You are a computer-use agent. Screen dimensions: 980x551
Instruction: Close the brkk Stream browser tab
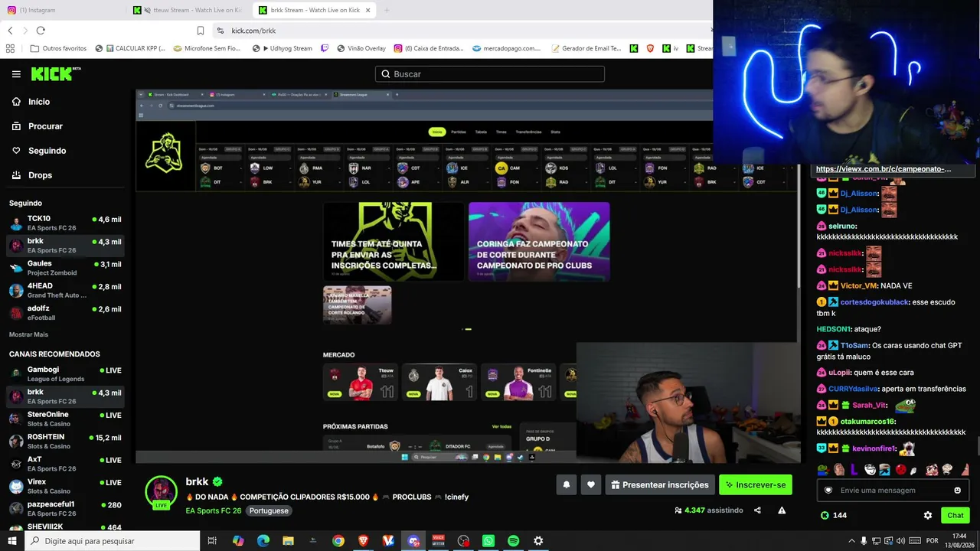tap(368, 10)
